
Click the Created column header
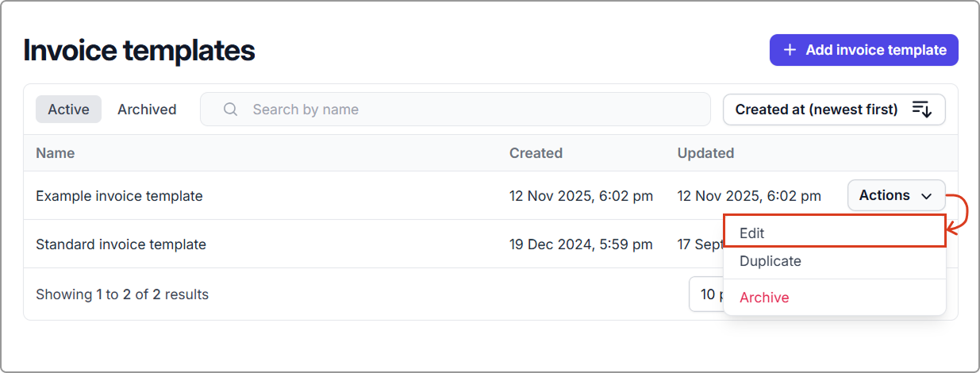click(x=536, y=153)
